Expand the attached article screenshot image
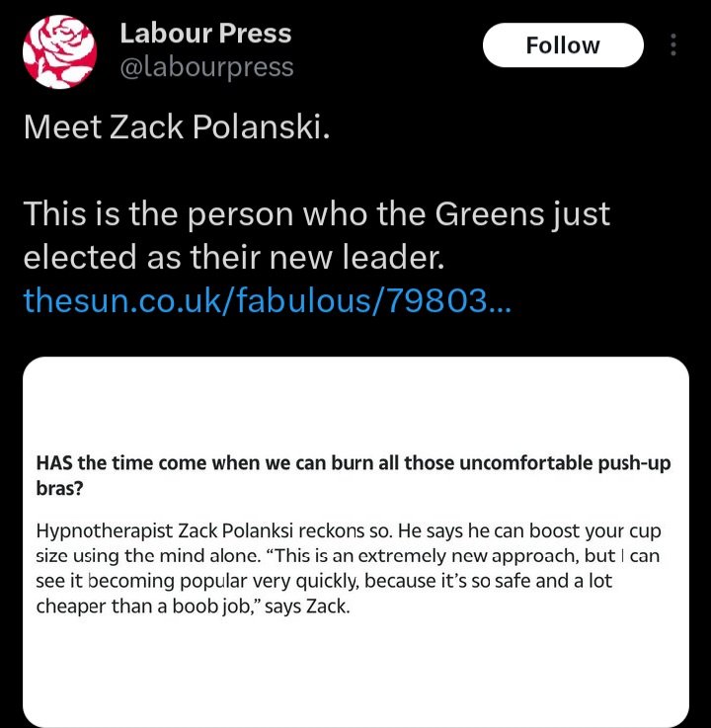This screenshot has height=728, width=711. (355, 542)
